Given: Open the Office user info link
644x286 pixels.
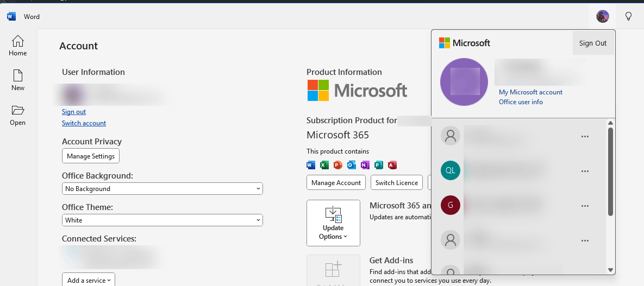Looking at the screenshot, I should point(521,102).
